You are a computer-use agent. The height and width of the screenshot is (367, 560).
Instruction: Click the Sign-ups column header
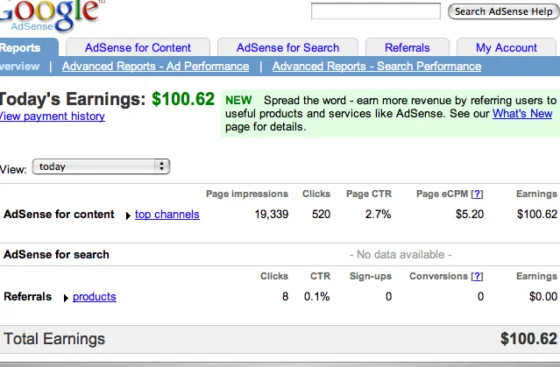pyautogui.click(x=370, y=276)
